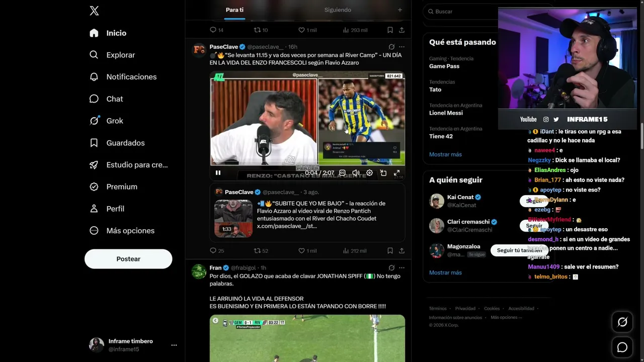
Task: Repost the post with 10 reposts
Action: [x=261, y=30]
